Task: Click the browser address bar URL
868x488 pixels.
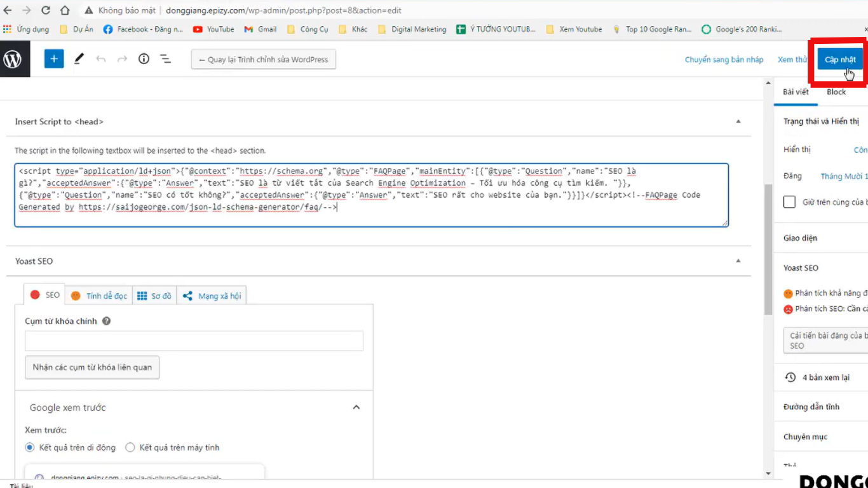Action: pyautogui.click(x=283, y=11)
